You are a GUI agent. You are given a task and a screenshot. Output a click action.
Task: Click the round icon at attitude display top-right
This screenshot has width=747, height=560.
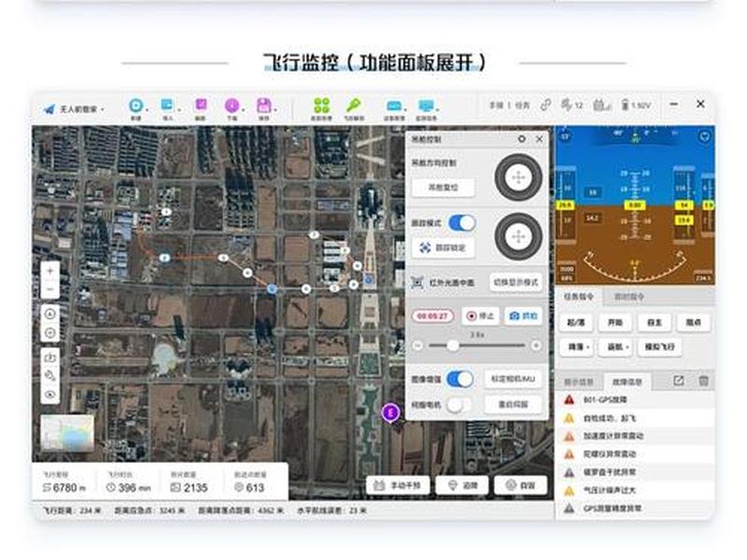[x=705, y=136]
